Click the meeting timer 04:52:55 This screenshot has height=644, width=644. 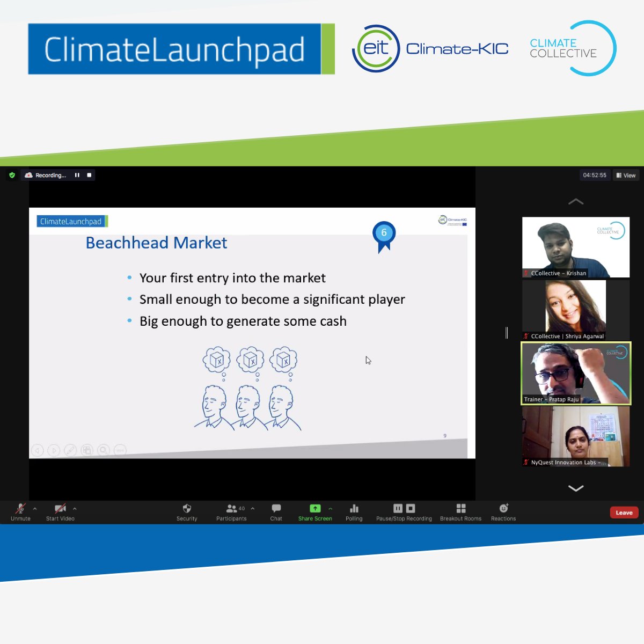pos(595,175)
